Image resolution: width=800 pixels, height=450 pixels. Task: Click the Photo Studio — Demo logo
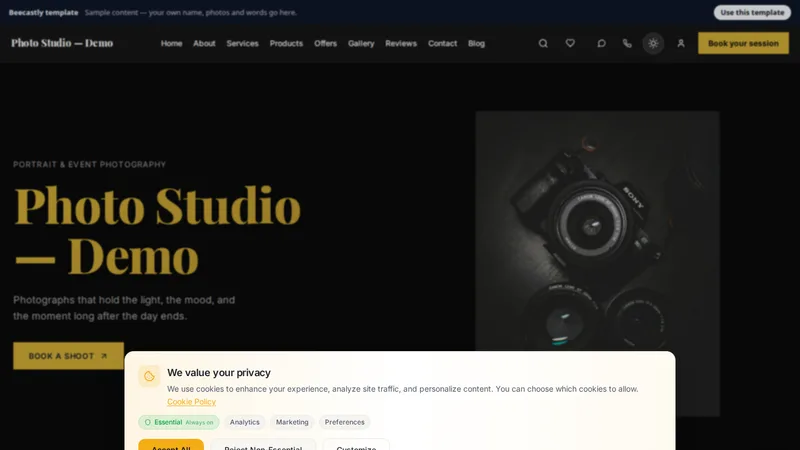click(x=62, y=43)
